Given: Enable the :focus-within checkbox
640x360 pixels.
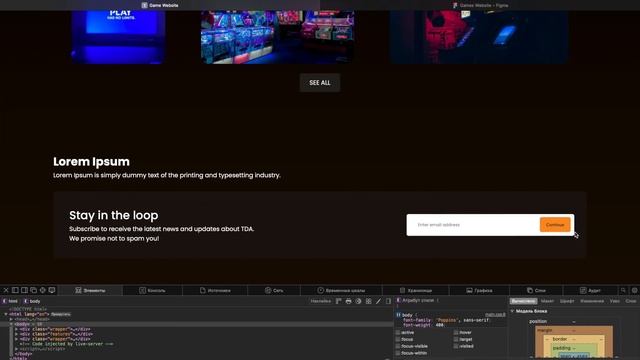Looking at the screenshot, I should tap(398, 353).
